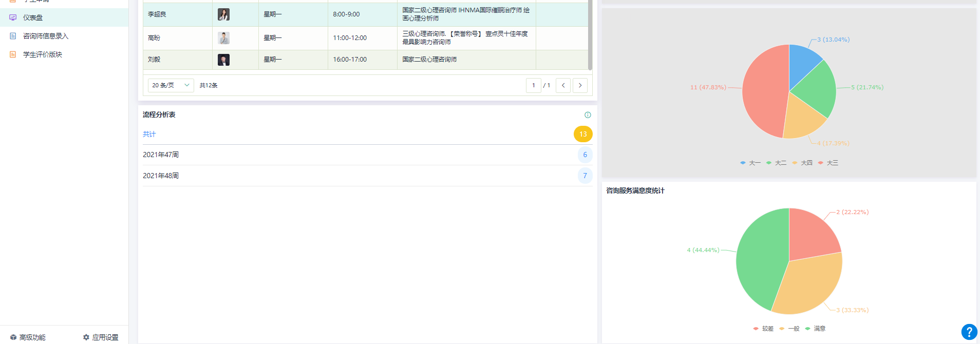
Task: Click the 咨询师信息录入 form icon
Action: pyautogui.click(x=13, y=36)
